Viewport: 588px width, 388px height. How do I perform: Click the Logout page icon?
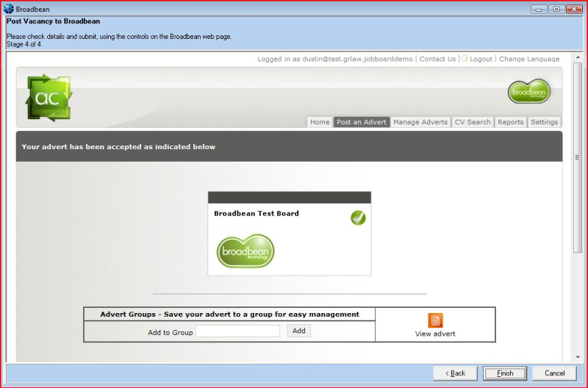[x=465, y=59]
